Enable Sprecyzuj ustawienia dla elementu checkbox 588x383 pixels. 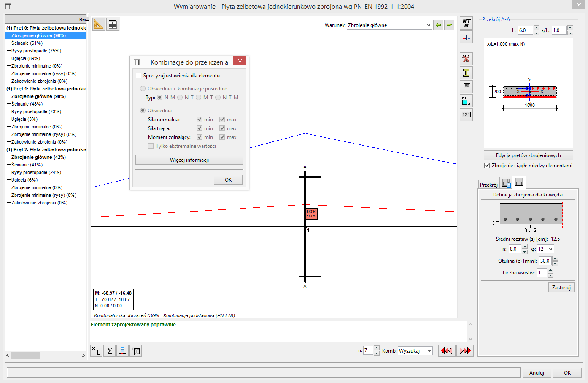tap(138, 76)
